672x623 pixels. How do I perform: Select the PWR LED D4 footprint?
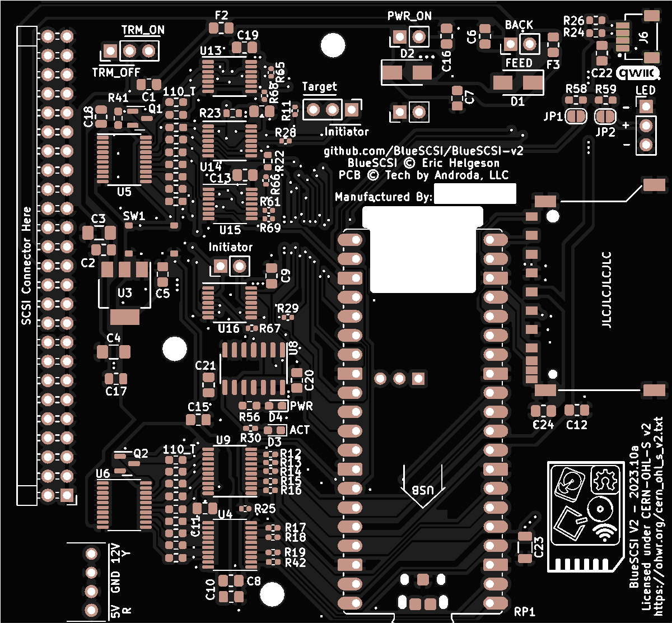(275, 405)
